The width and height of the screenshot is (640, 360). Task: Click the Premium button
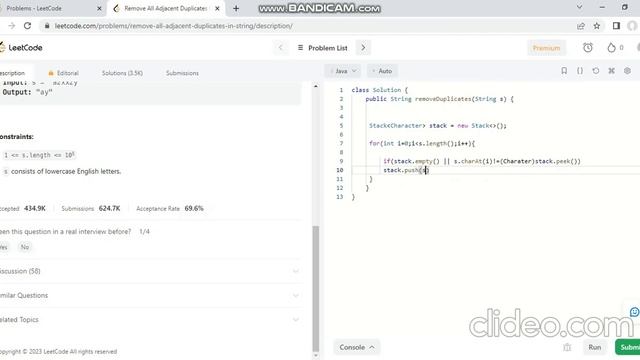(546, 48)
